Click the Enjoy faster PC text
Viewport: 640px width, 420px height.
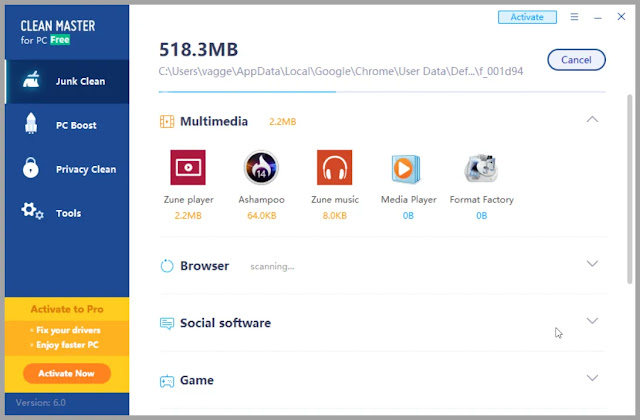[67, 344]
